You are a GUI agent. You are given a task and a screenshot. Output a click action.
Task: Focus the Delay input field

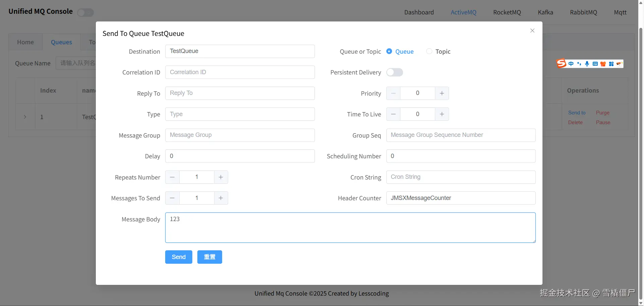(x=240, y=156)
